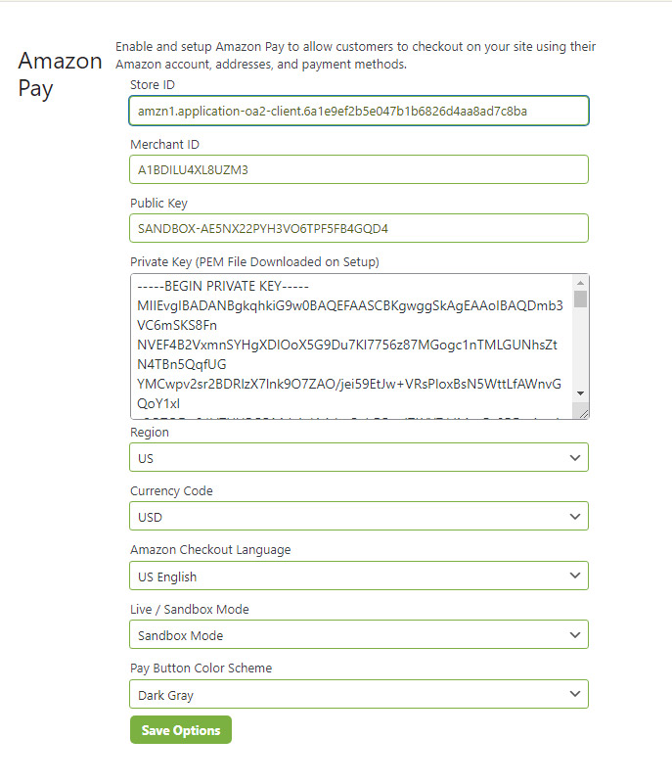Click the "Merchant ID" field label
The image size is (672, 784).
164,144
